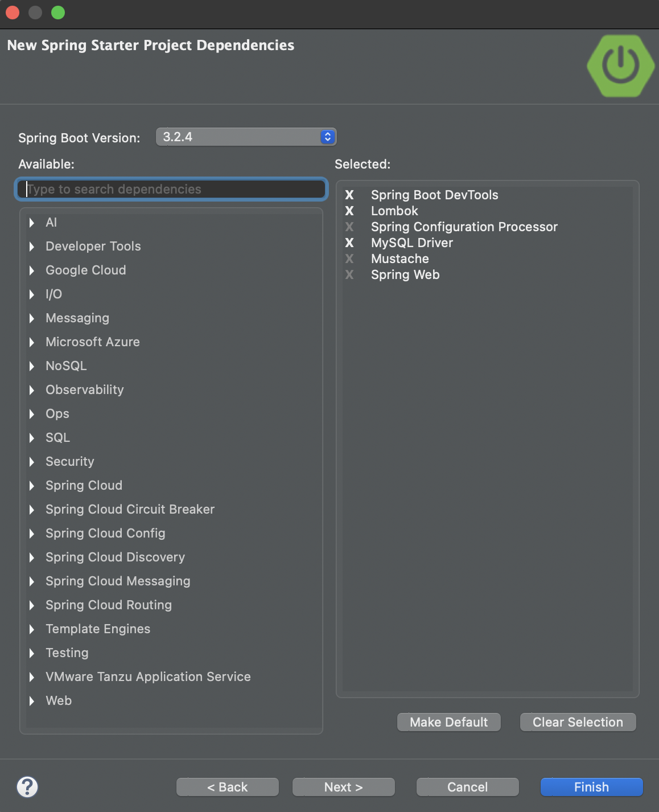Image resolution: width=659 pixels, height=812 pixels.
Task: Expand the Observability category arrow
Action: [32, 390]
